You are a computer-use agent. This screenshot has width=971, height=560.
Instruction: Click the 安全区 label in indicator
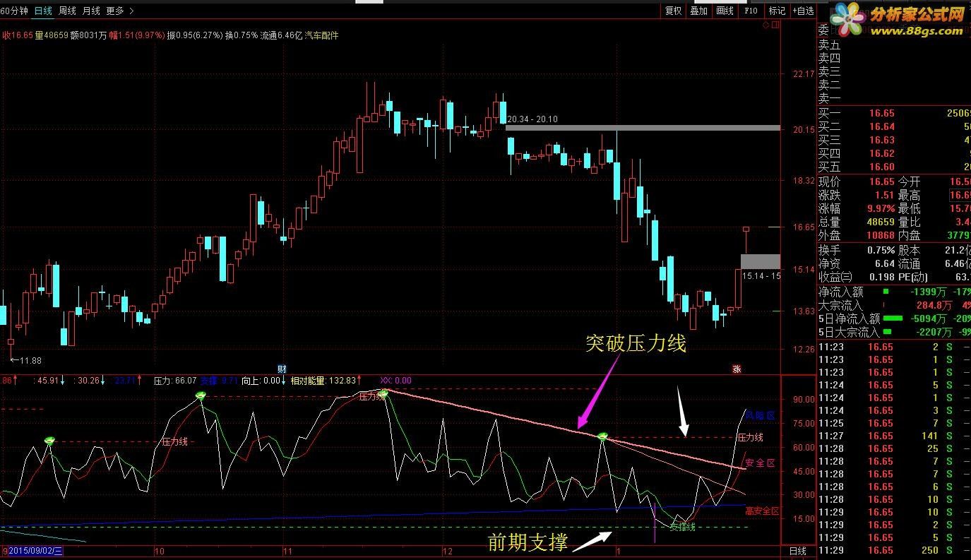[760, 463]
